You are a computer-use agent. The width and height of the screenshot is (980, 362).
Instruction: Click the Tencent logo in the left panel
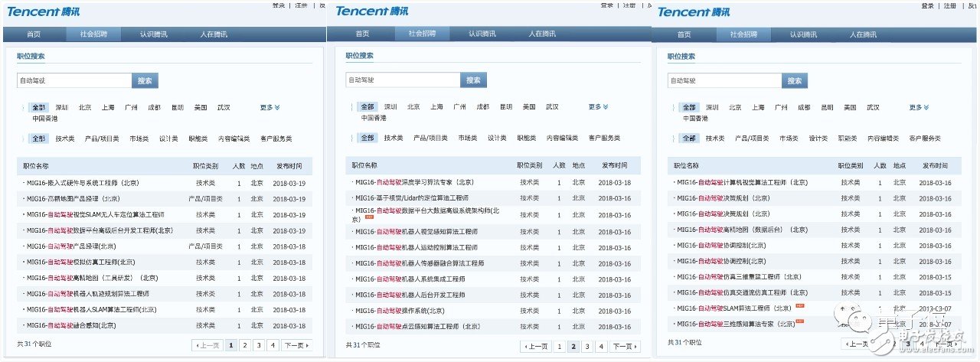pos(46,12)
